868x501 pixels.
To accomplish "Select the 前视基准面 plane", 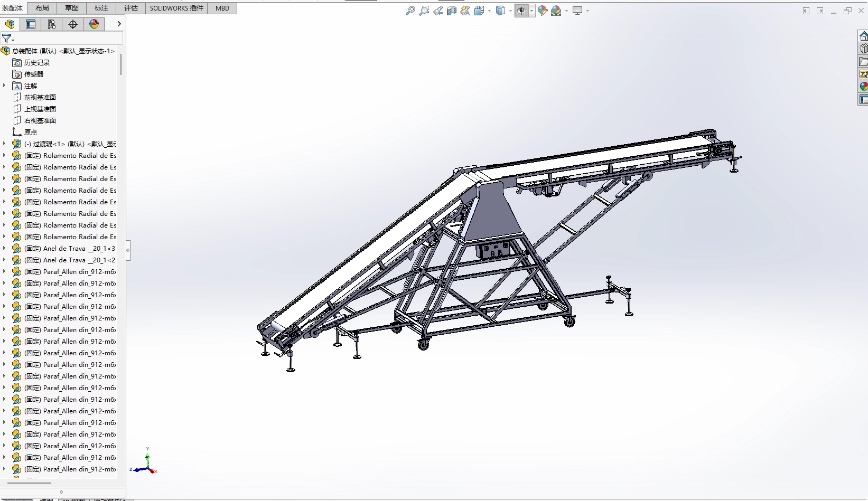I will pyautogui.click(x=34, y=97).
